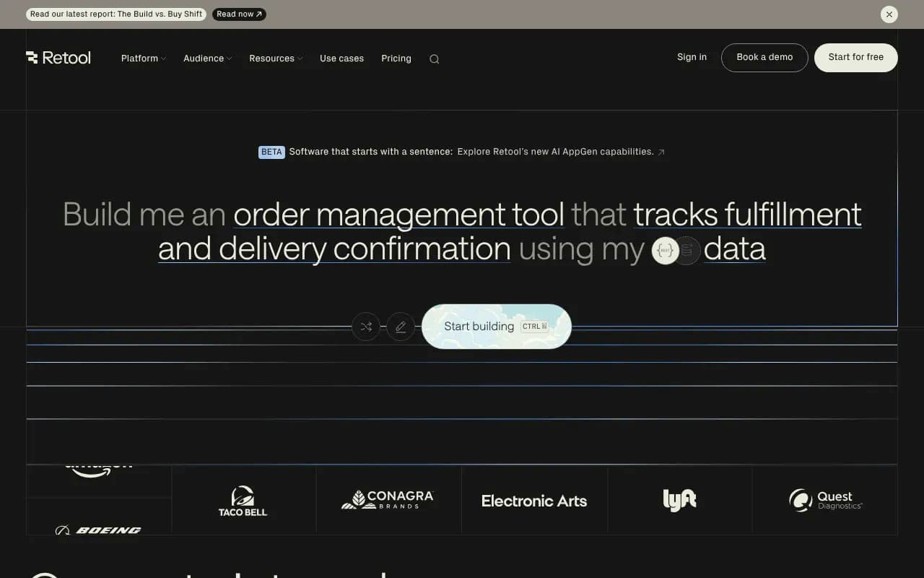Select the database data source icon

click(687, 250)
